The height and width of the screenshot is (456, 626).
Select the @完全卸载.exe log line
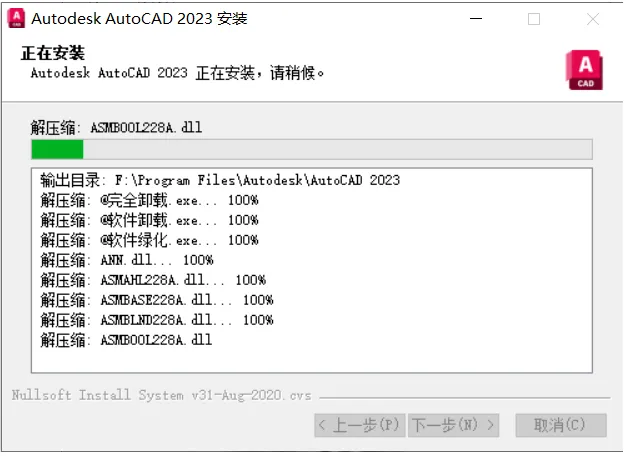[x=149, y=200]
